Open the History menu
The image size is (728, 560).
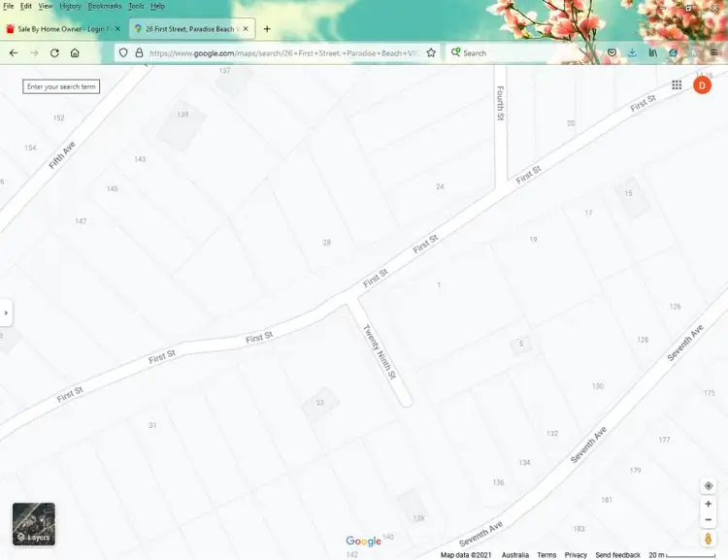[70, 6]
